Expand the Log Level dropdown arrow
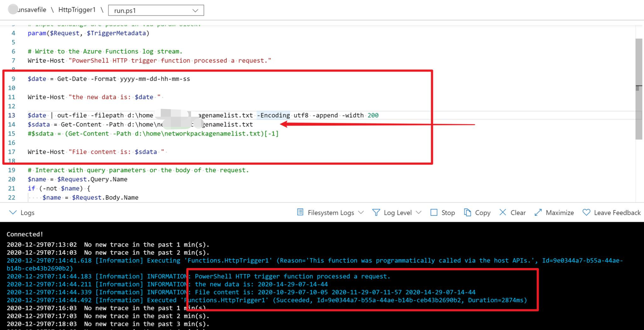Image resolution: width=644 pixels, height=330 pixels. pyautogui.click(x=418, y=212)
